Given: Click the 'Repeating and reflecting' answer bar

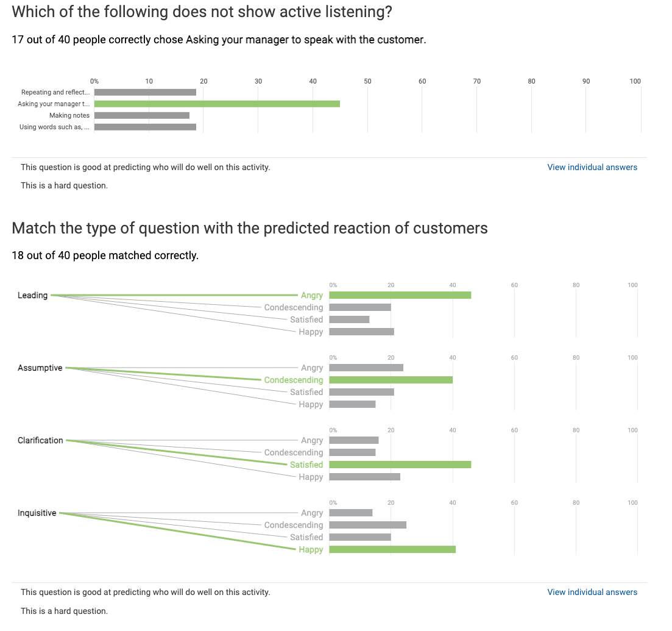Looking at the screenshot, I should pyautogui.click(x=146, y=91).
